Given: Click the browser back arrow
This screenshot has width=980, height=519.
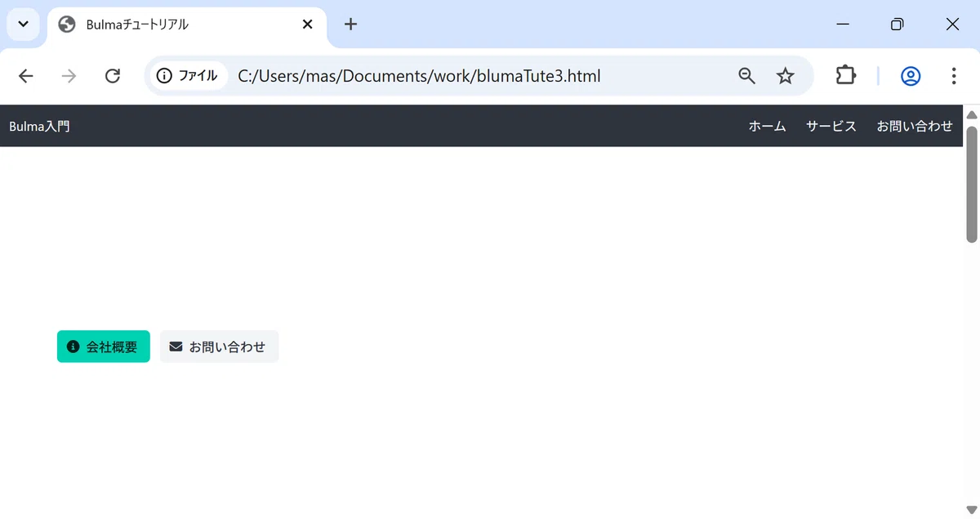Looking at the screenshot, I should pyautogui.click(x=26, y=76).
